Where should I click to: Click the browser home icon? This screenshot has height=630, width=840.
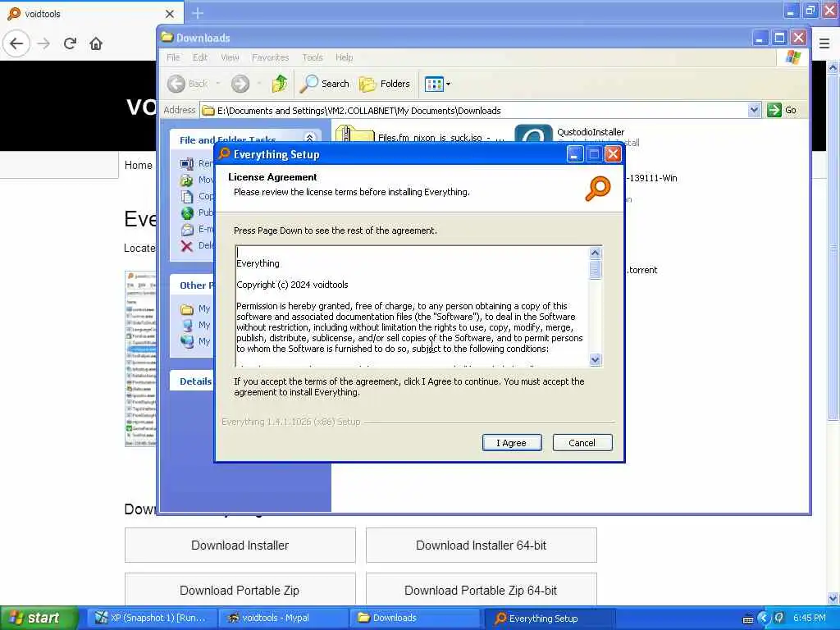coord(96,43)
